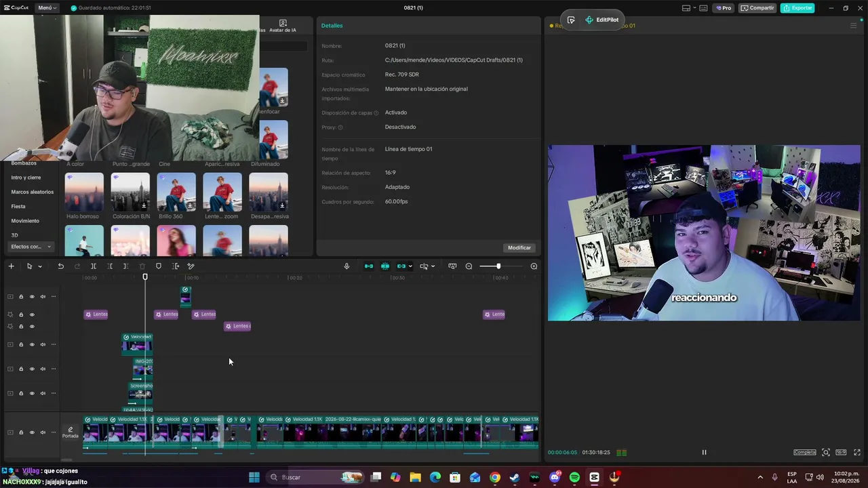Open more options for the main track
868x488 pixels.
click(54, 432)
